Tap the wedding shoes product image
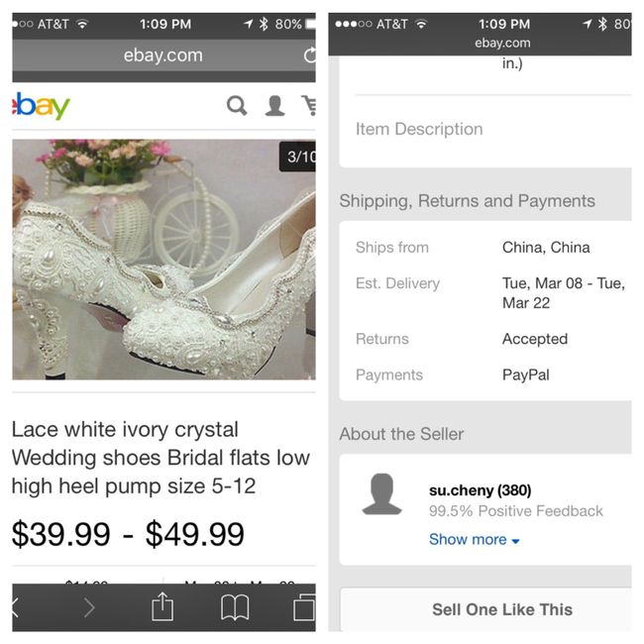644x644 pixels. pyautogui.click(x=163, y=260)
